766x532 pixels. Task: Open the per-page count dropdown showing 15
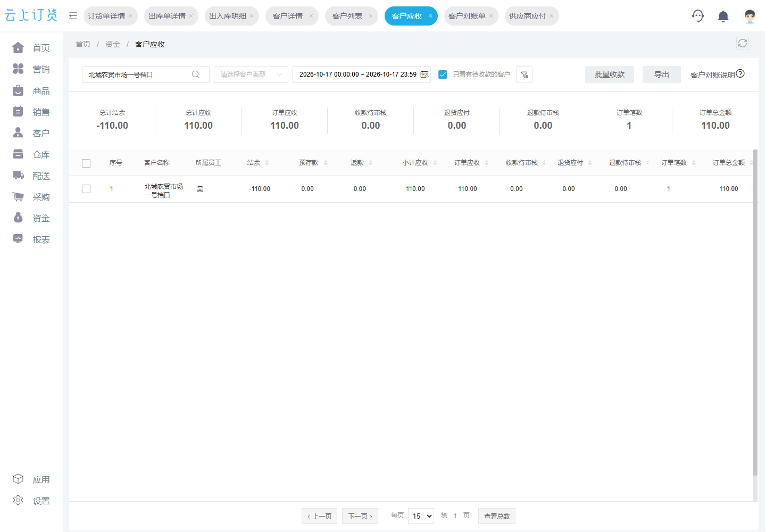click(x=421, y=516)
